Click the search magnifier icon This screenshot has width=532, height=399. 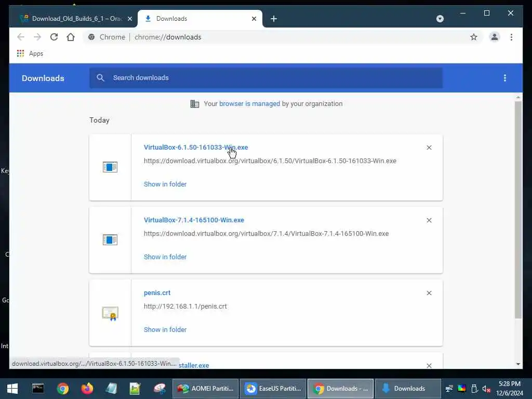(100, 78)
